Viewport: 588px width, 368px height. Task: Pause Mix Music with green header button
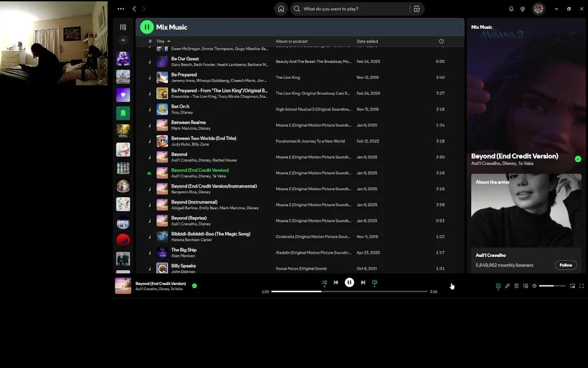(x=146, y=27)
